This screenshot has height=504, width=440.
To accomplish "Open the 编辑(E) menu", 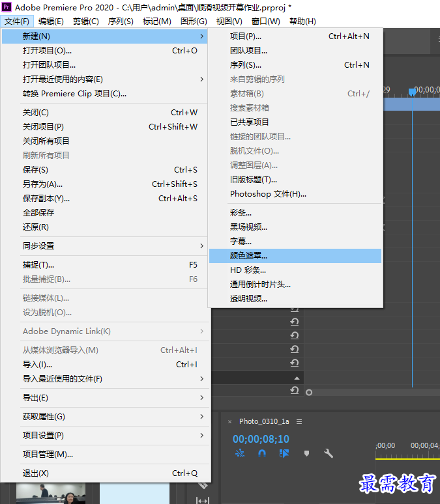I will [x=51, y=21].
